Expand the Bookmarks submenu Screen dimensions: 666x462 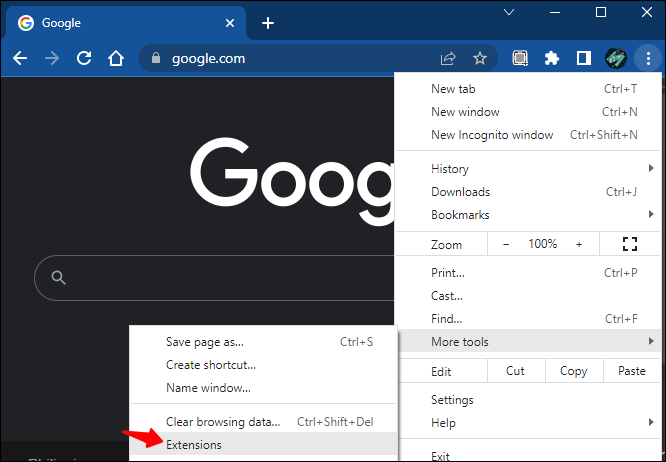click(528, 214)
